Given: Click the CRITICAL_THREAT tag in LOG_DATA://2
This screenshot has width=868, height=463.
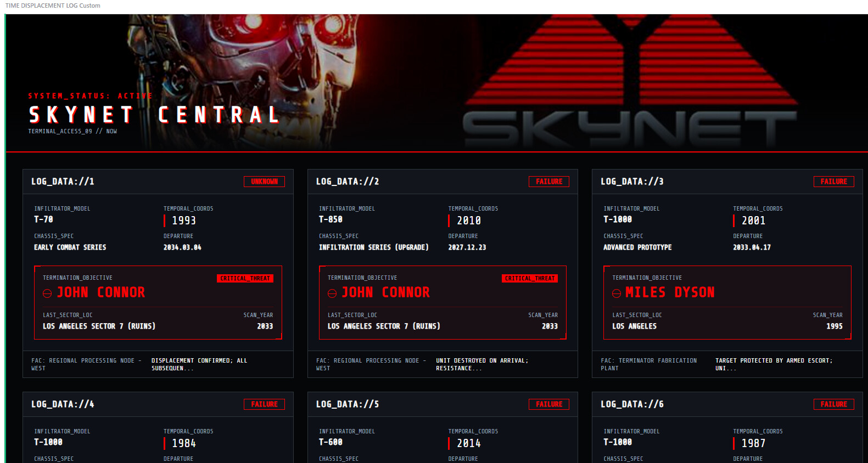Looking at the screenshot, I should pos(530,279).
